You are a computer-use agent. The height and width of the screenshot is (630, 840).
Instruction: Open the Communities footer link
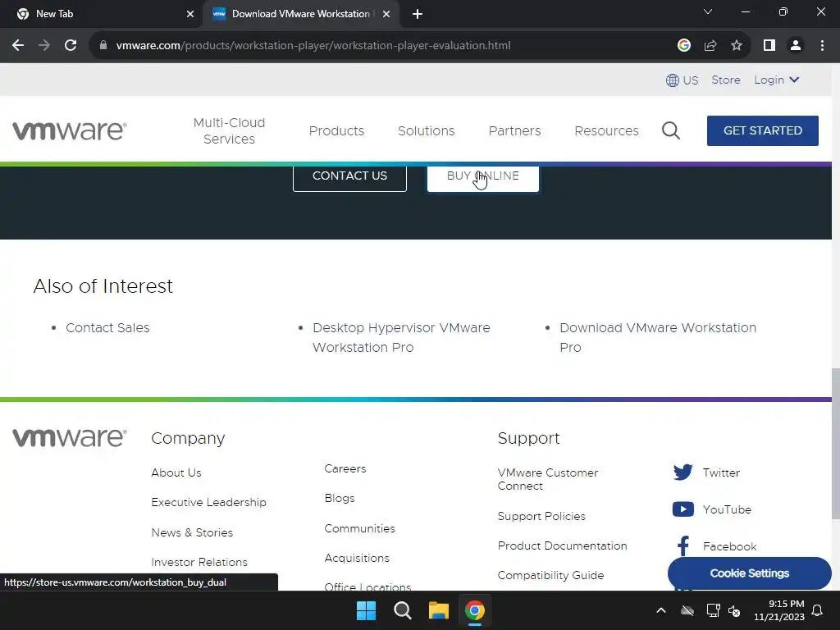pos(359,528)
